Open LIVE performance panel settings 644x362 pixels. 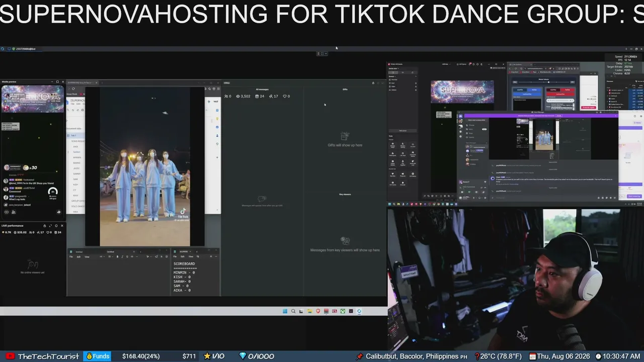point(56,226)
